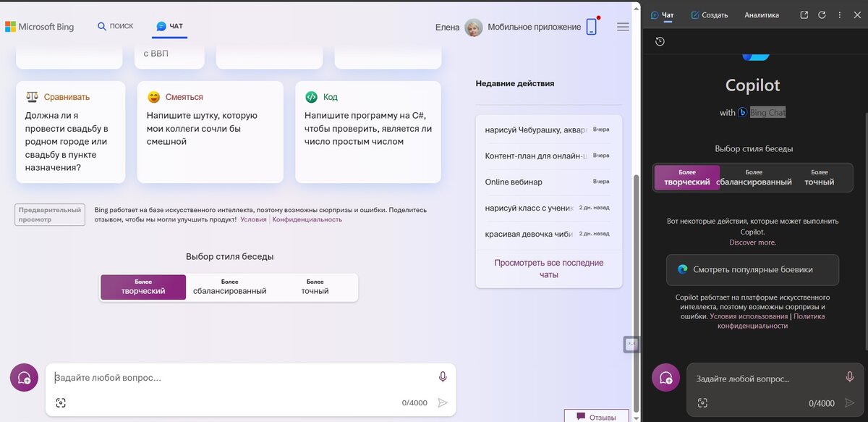Open recent chat 'нарисуй класс с учениками'
The height and width of the screenshot is (422, 868).
pos(548,208)
